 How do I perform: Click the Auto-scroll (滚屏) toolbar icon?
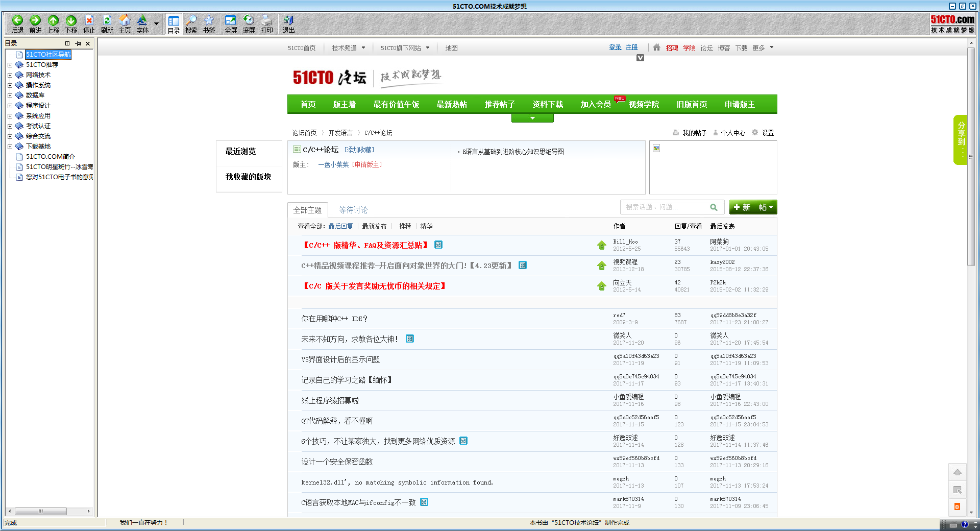(x=249, y=23)
